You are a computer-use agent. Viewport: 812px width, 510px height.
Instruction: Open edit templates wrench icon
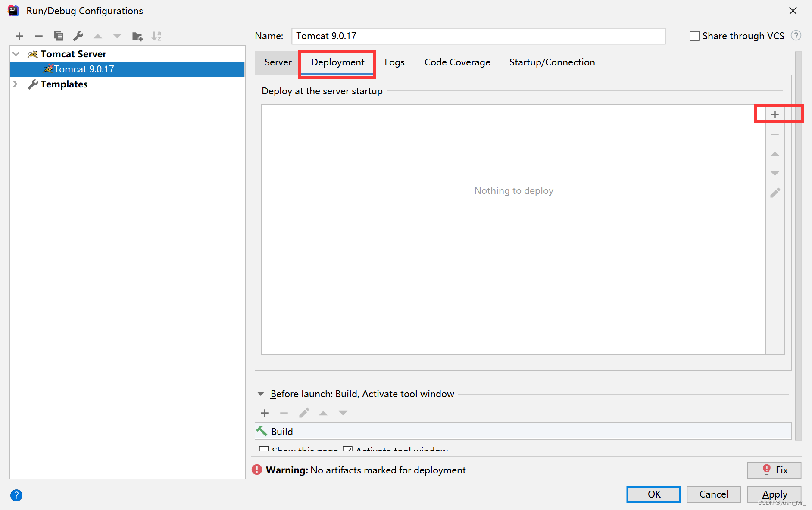click(x=78, y=36)
